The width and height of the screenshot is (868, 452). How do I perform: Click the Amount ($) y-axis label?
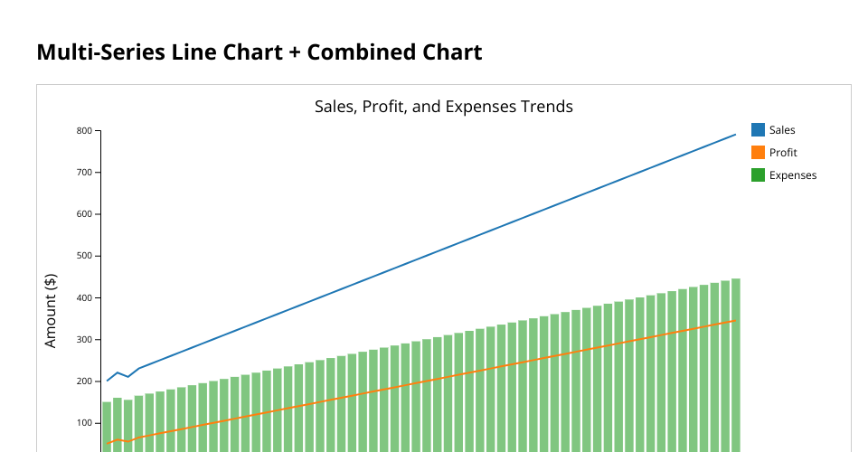click(51, 310)
